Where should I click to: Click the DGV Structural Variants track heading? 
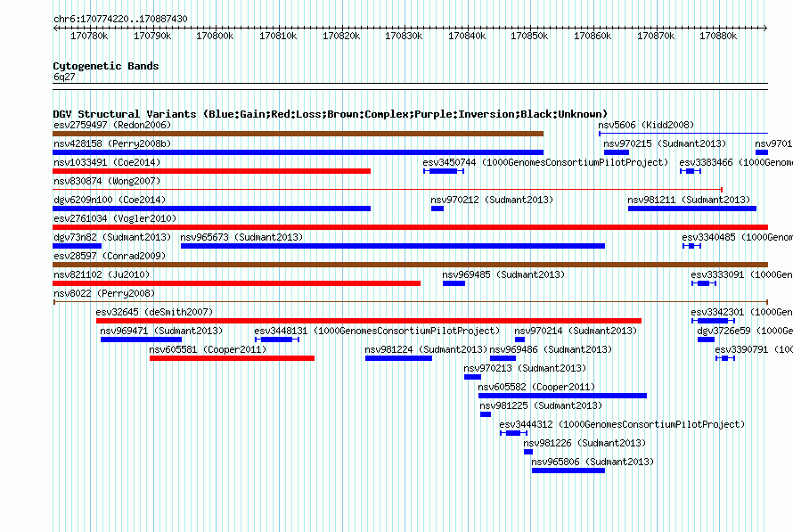pos(331,114)
